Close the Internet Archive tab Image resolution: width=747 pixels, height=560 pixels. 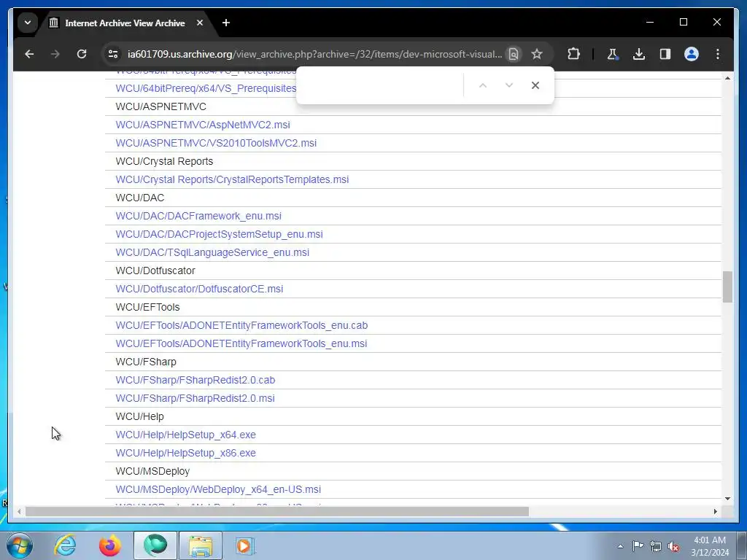pyautogui.click(x=200, y=23)
